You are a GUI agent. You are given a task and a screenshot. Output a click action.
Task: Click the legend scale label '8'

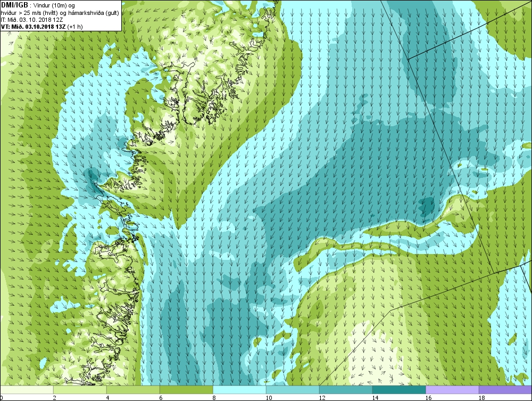tap(214, 398)
